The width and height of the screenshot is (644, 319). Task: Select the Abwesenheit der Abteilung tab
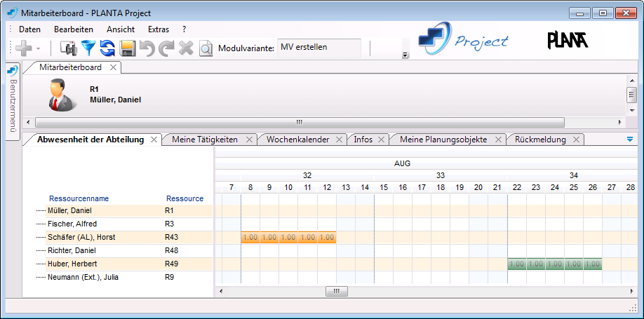click(x=90, y=140)
